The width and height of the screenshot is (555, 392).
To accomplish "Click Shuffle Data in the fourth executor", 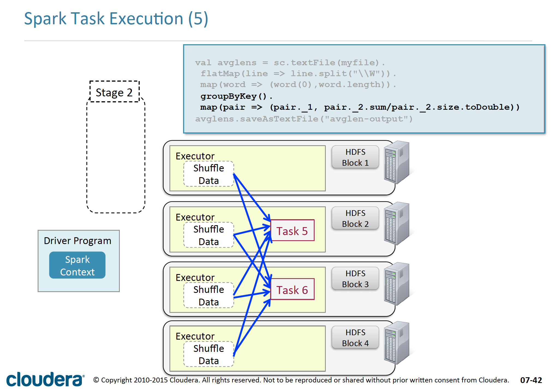I will click(x=209, y=354).
